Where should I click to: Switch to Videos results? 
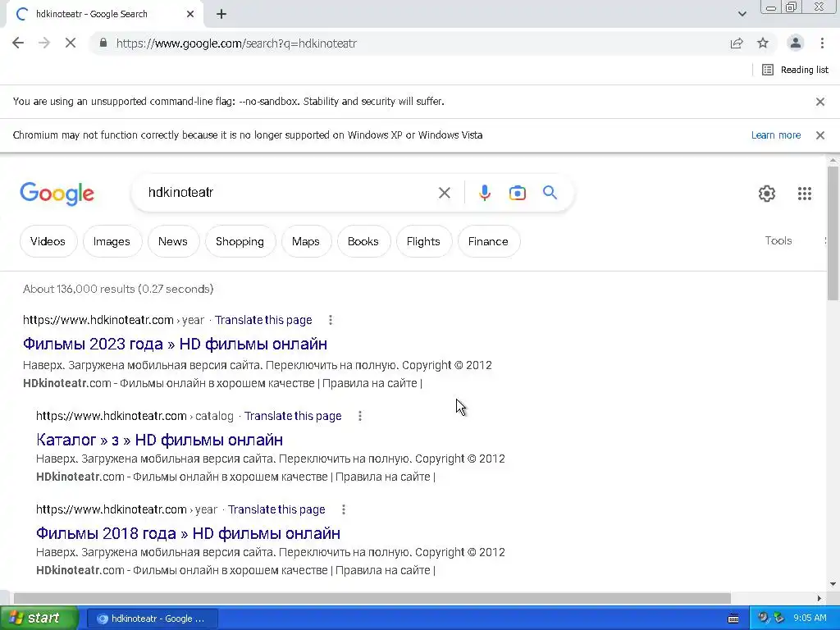(x=48, y=241)
